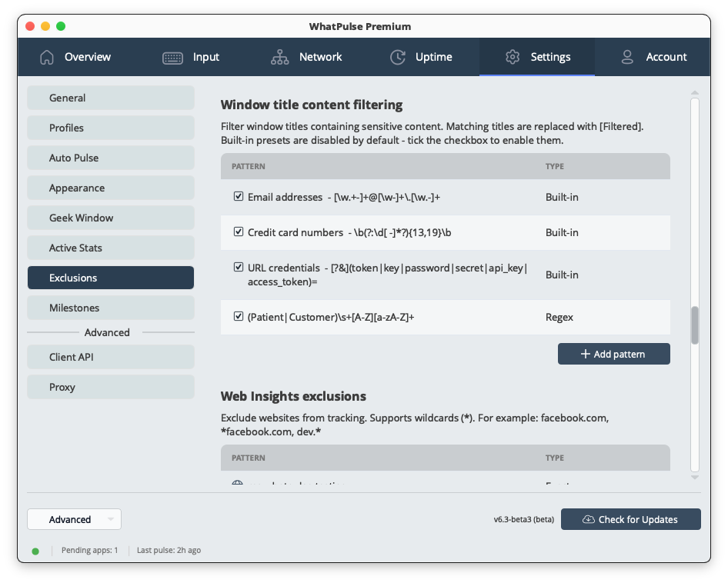
Task: Toggle the Credit card numbers filter checkbox
Action: click(239, 232)
